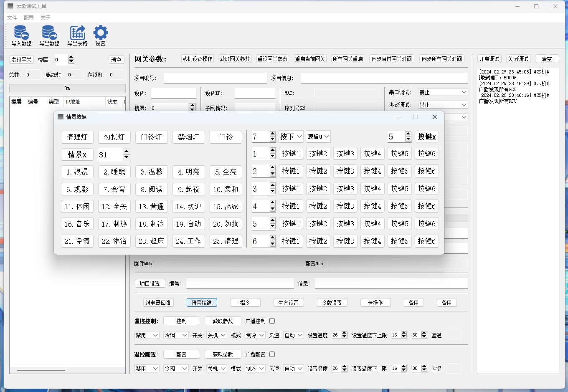Open the 文件 menu
This screenshot has width=568, height=392.
[x=12, y=18]
